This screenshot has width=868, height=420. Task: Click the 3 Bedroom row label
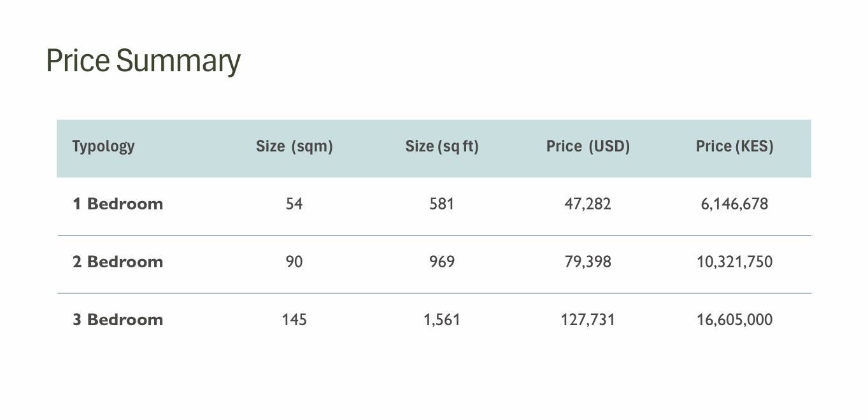(x=118, y=319)
